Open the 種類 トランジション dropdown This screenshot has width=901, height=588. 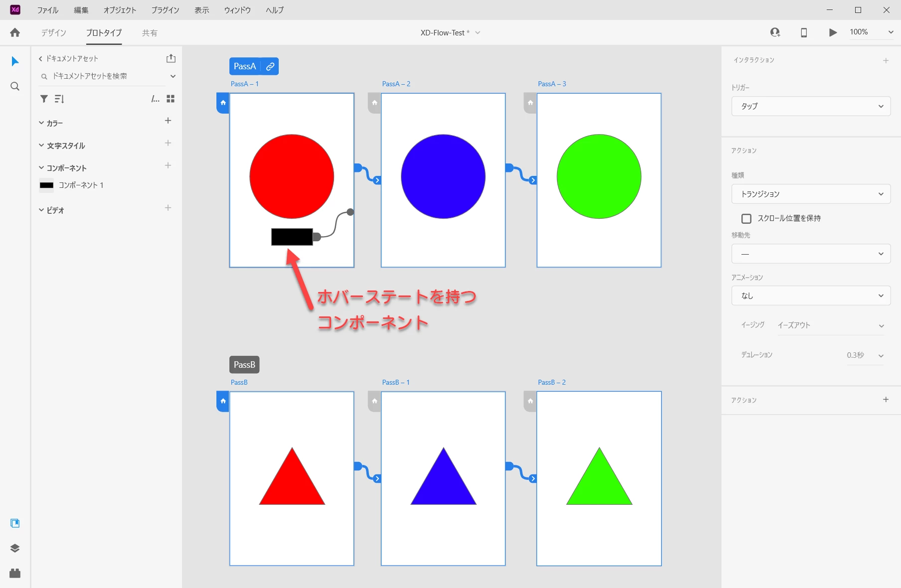(811, 194)
